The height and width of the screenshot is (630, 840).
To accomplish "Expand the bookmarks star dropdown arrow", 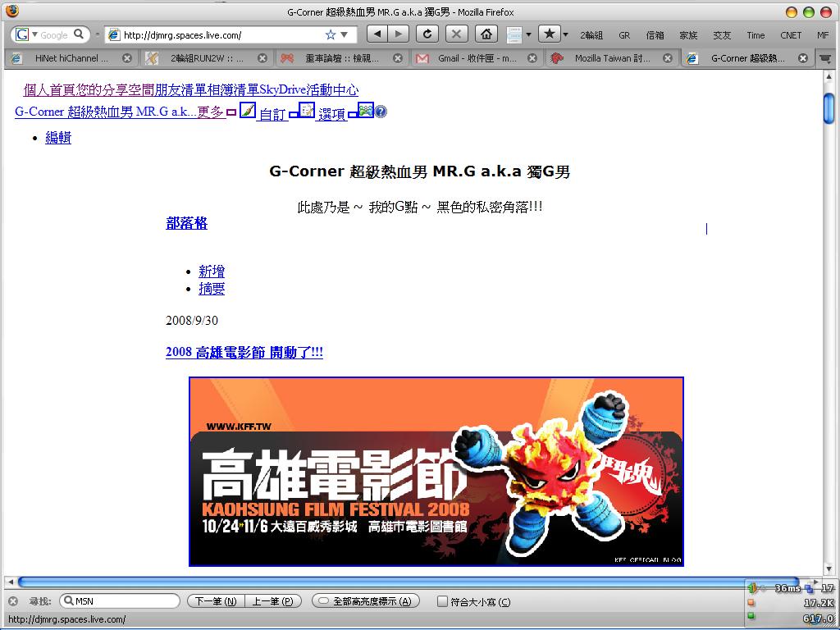I will click(565, 34).
